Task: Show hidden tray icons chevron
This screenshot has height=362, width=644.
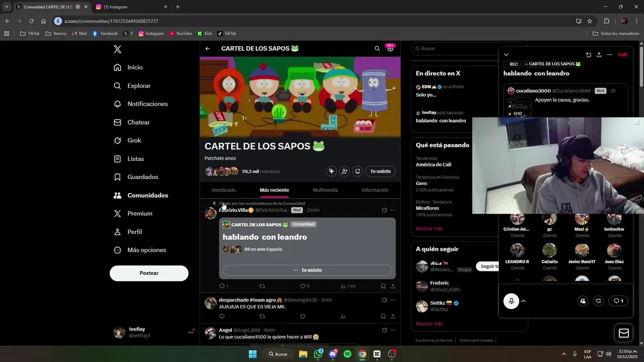Action: click(x=563, y=354)
